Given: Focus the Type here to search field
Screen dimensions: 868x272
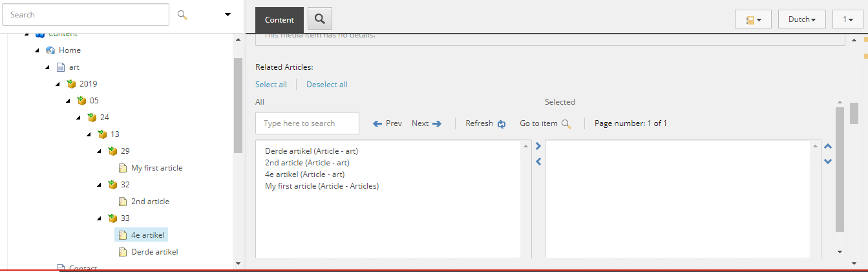Looking at the screenshot, I should tap(307, 123).
